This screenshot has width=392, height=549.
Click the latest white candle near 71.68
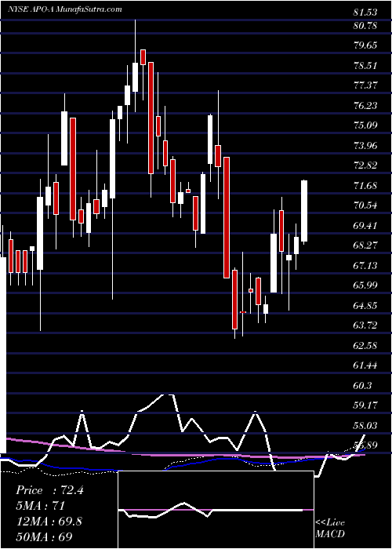click(304, 211)
